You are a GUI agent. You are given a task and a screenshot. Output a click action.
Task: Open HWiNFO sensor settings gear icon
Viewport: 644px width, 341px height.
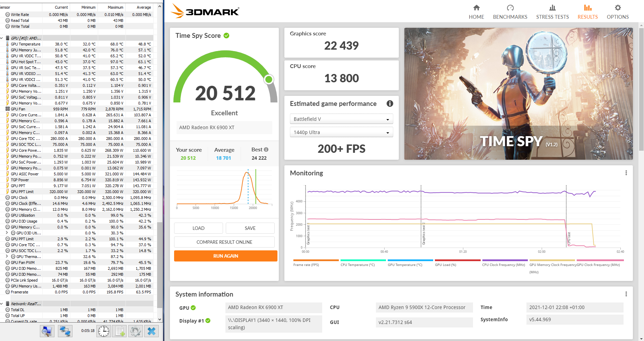136,331
